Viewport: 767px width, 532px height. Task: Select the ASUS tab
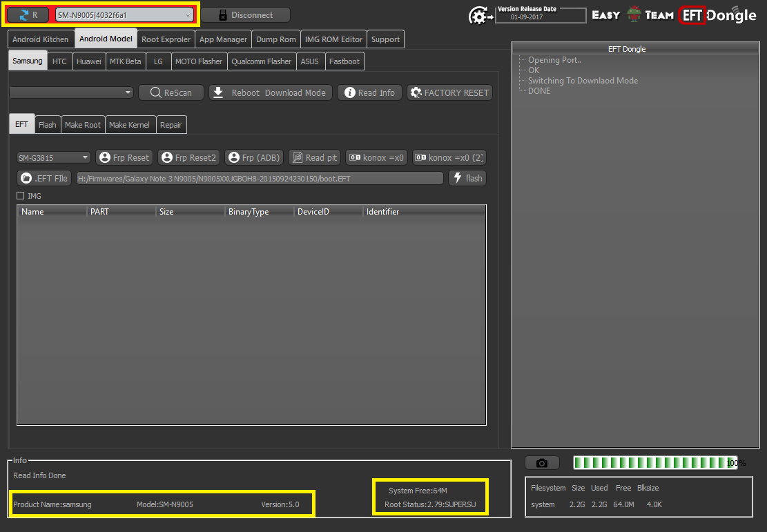pyautogui.click(x=310, y=61)
